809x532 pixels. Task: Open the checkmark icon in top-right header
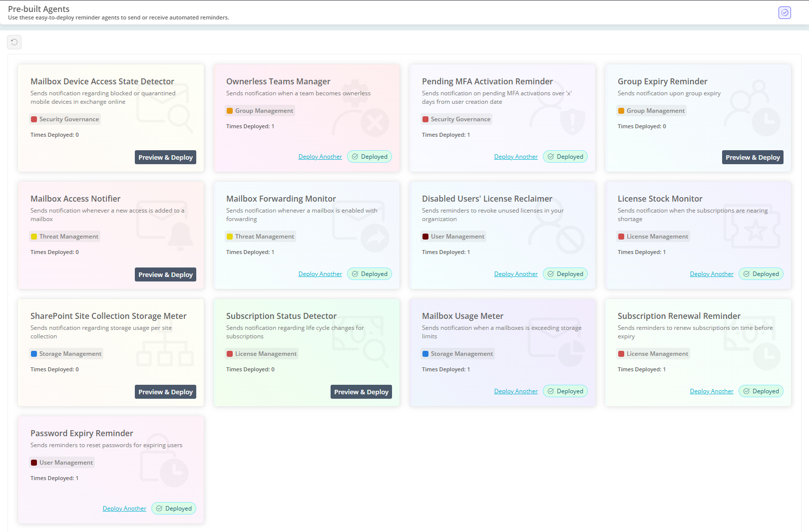click(x=785, y=12)
